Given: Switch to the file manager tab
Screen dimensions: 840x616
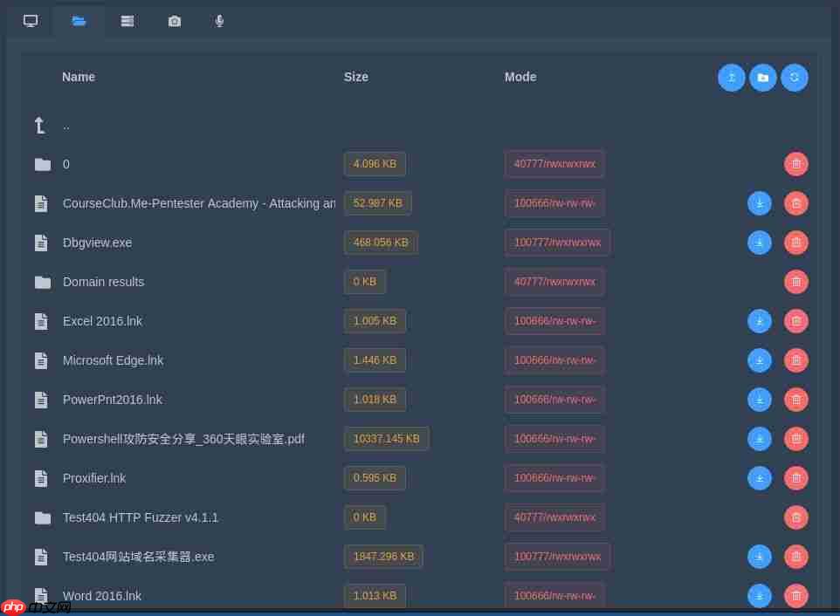Looking at the screenshot, I should [79, 21].
